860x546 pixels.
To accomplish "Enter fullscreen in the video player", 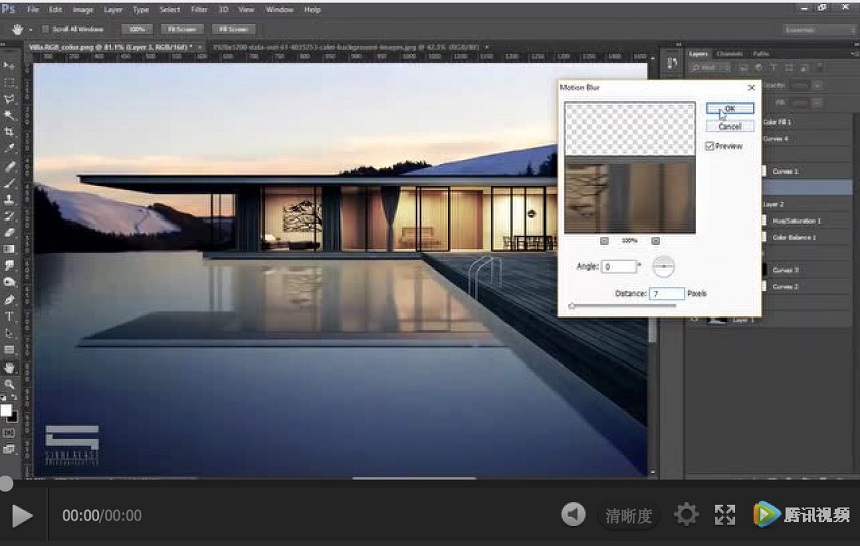I will [725, 515].
